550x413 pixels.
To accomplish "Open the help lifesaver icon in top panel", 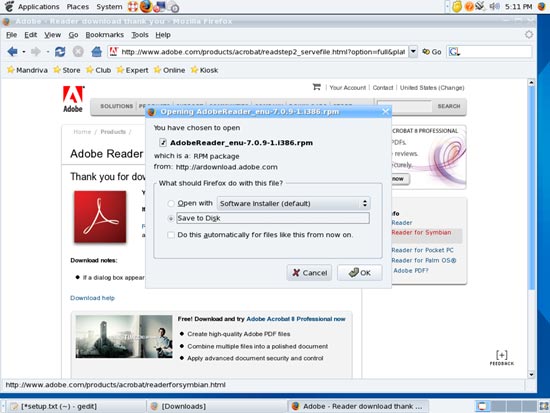I will [133, 6].
